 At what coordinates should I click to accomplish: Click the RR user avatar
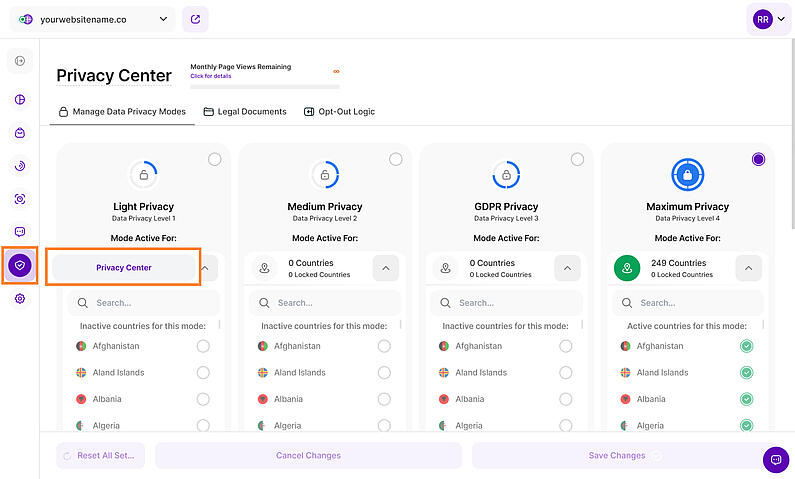pos(763,19)
